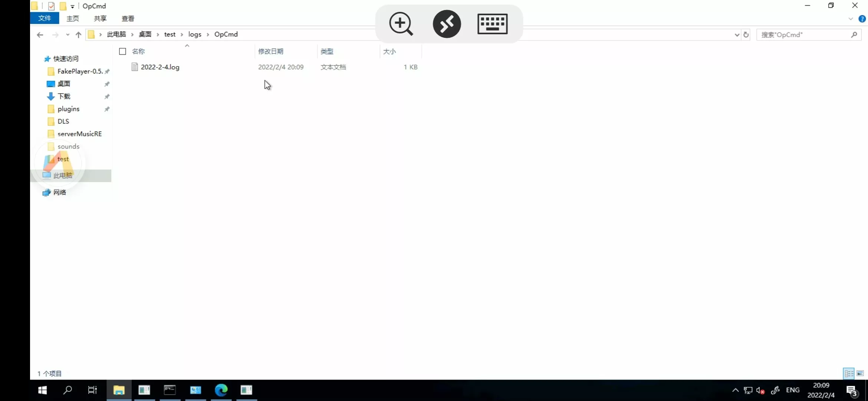Open Microsoft Edge from taskbar

click(x=221, y=390)
